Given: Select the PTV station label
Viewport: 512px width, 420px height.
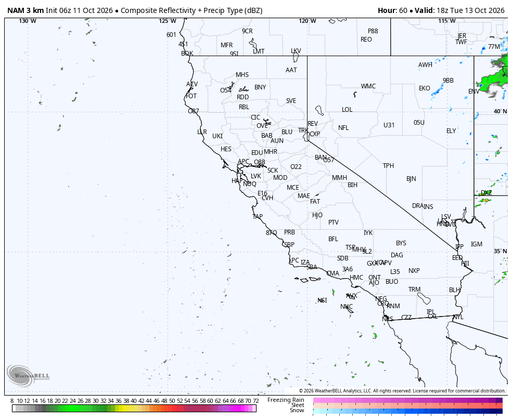Looking at the screenshot, I should tap(334, 222).
